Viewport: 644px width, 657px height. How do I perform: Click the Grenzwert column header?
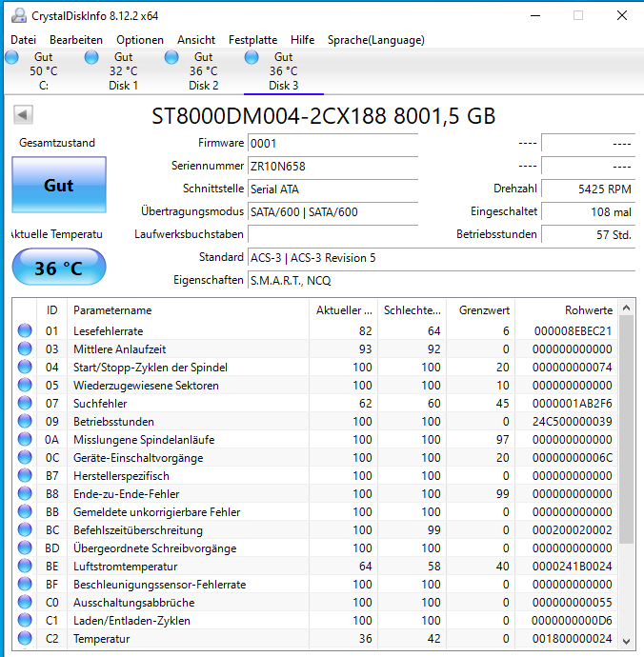[481, 310]
